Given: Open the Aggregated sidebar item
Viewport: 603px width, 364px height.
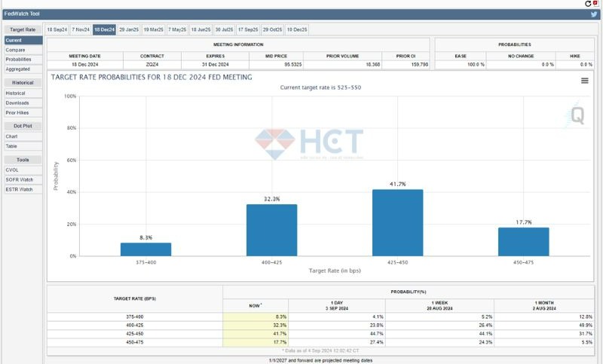Looking at the screenshot, I should 23,69.
